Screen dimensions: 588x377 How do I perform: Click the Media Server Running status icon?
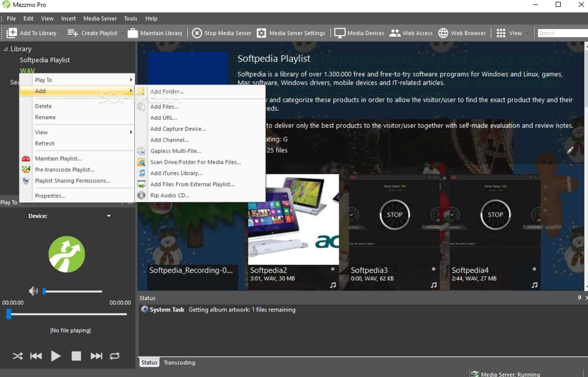coord(475,374)
